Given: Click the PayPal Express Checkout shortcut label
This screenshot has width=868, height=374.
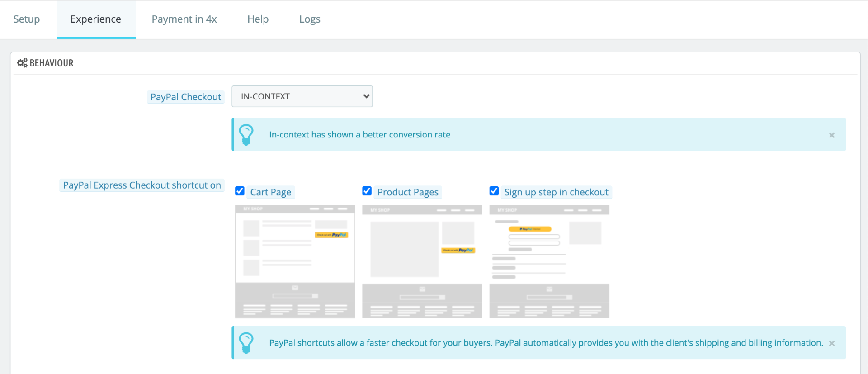Looking at the screenshot, I should pos(142,185).
